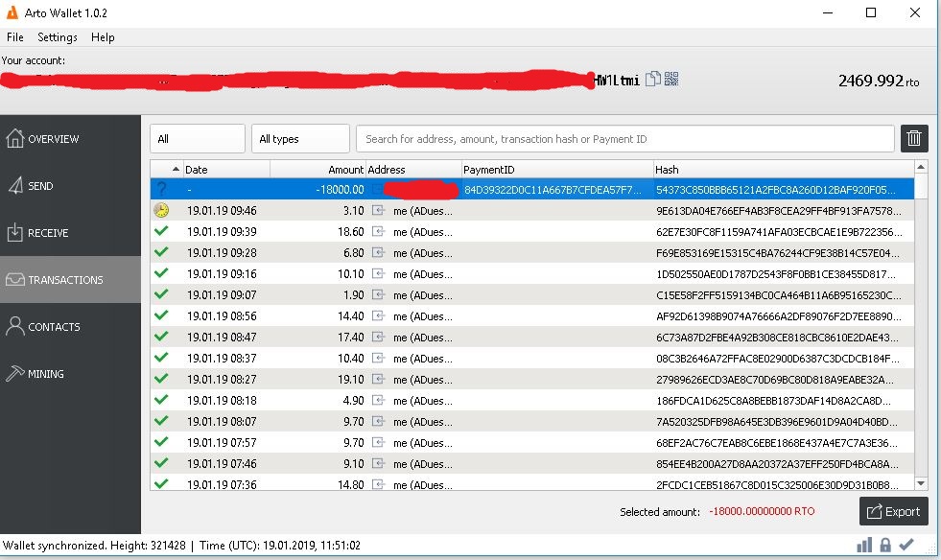Click the confirmed checkmark on the 09:39 row
The width and height of the screenshot is (941, 560).
coord(161,230)
